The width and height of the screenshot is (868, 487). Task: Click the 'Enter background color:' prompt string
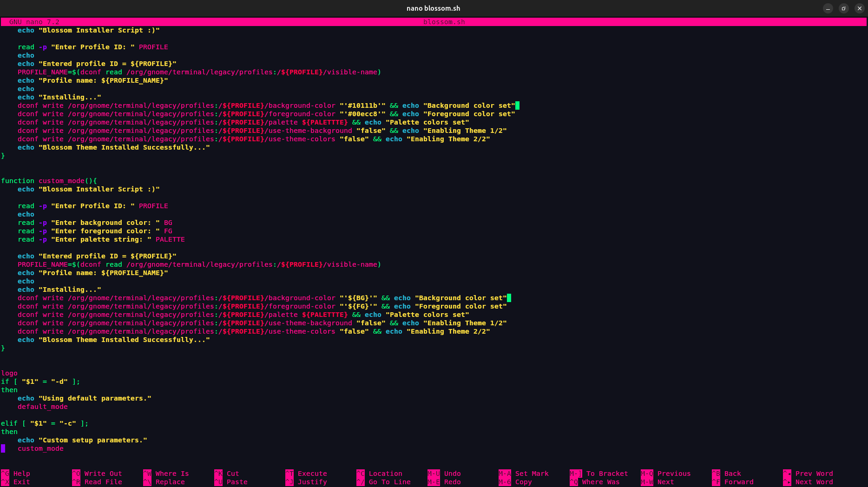click(105, 223)
